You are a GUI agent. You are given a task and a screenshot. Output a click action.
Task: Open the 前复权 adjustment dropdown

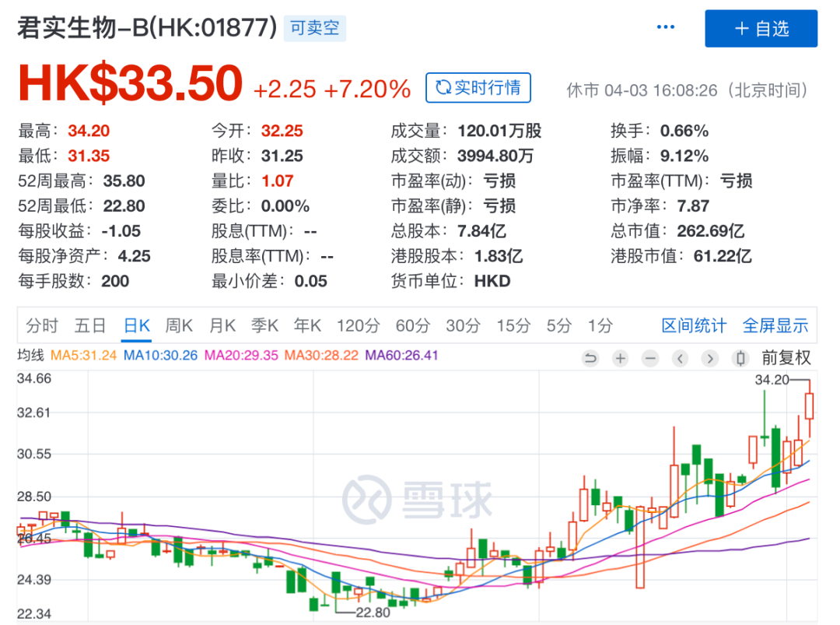(x=786, y=357)
